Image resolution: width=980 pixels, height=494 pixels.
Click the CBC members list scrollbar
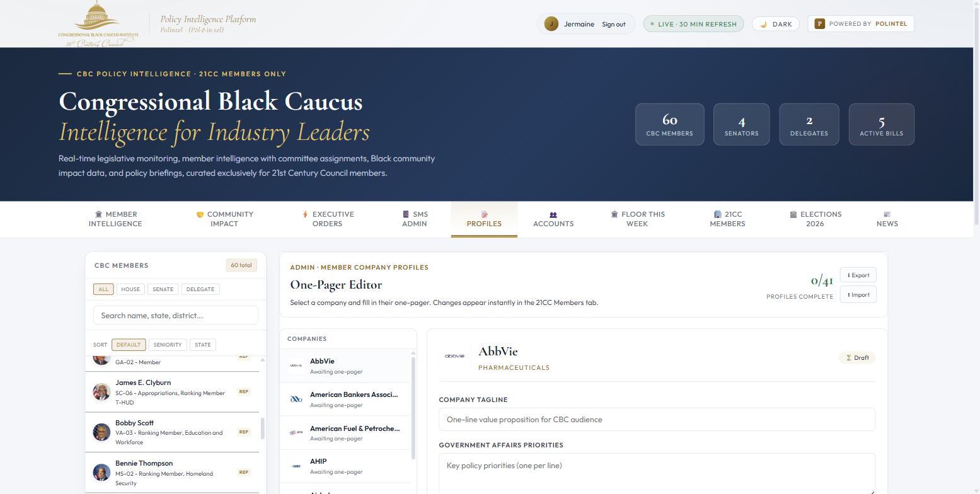[262, 428]
